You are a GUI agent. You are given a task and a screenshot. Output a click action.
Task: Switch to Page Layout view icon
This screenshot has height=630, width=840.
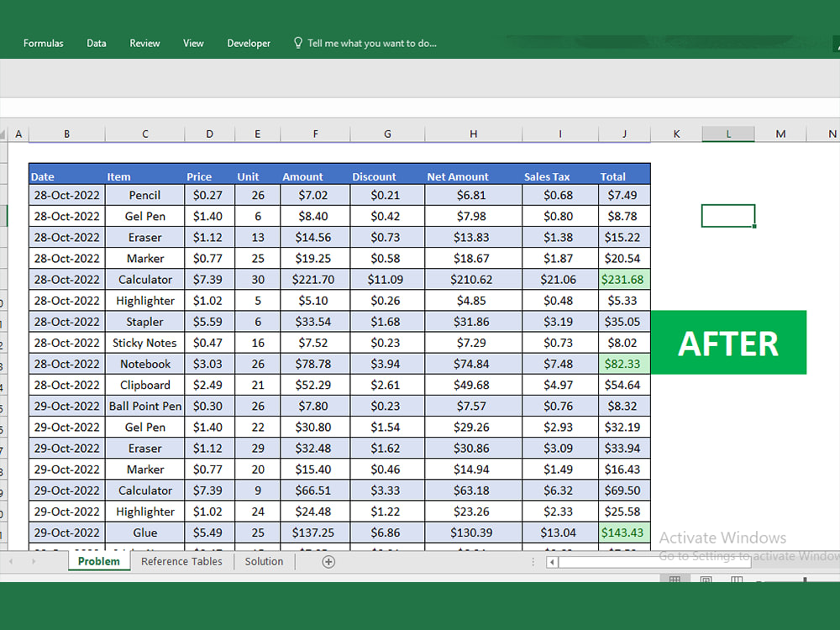706,579
